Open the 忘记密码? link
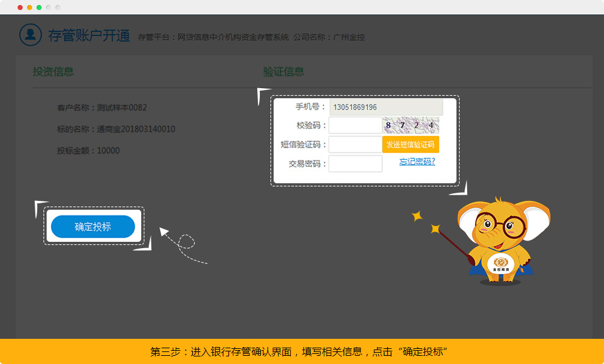Image resolution: width=604 pixels, height=364 pixels. [417, 162]
